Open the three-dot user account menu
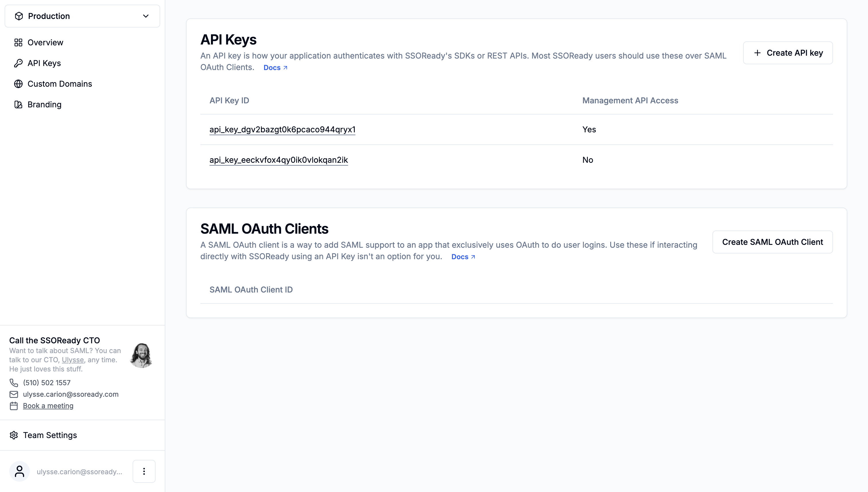 click(144, 471)
